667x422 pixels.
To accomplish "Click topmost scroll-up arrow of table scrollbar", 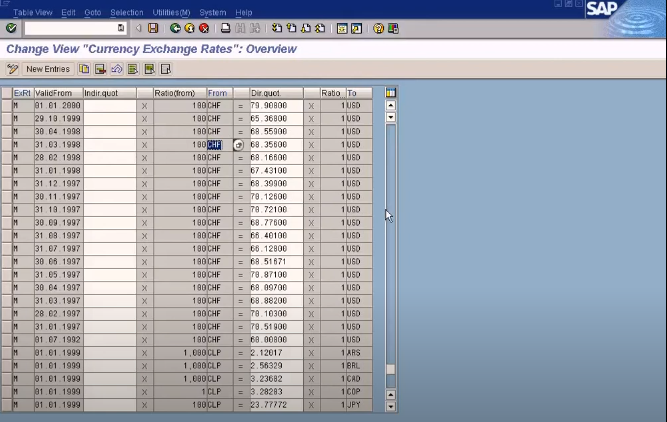I will tap(391, 105).
